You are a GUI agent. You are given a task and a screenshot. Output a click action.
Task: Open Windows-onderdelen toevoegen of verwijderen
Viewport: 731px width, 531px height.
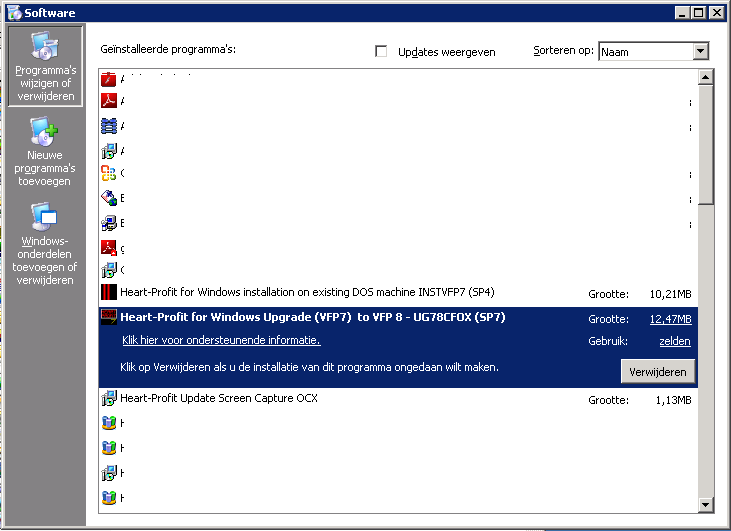45,243
